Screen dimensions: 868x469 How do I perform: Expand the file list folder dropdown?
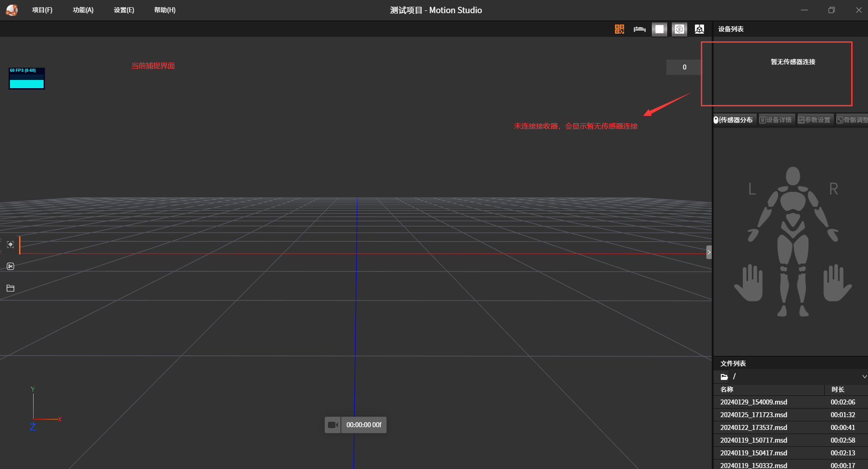863,376
